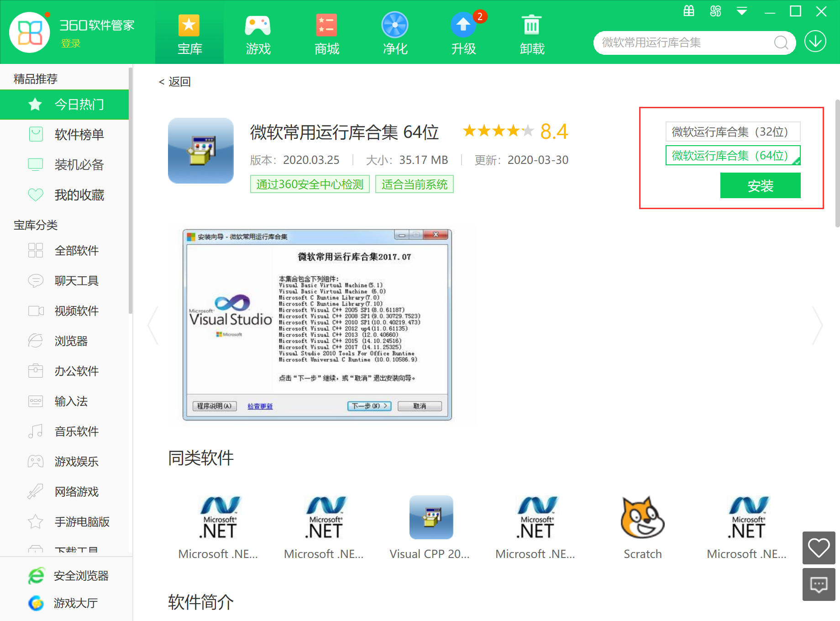This screenshot has height=621, width=840.
Task: Click the size text 35.17 MB
Action: point(424,160)
